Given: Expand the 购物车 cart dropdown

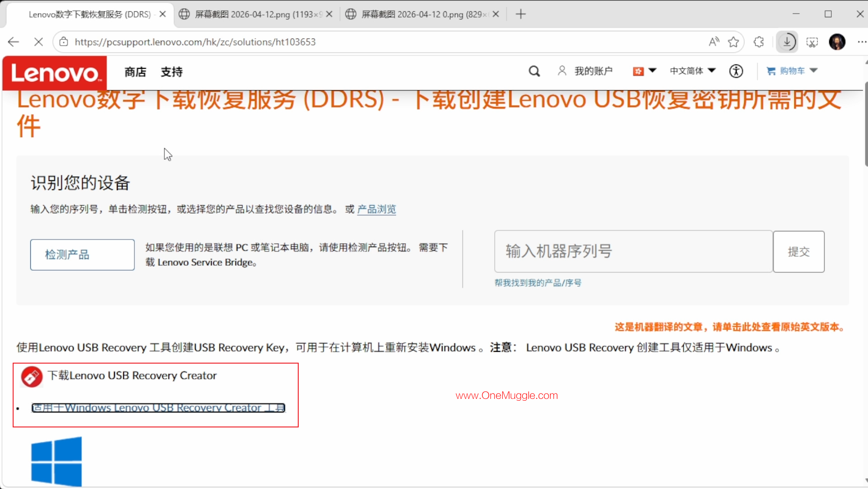Looking at the screenshot, I should (792, 71).
